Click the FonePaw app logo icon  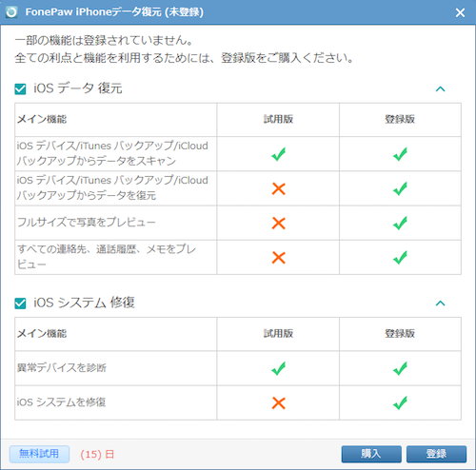tap(11, 12)
